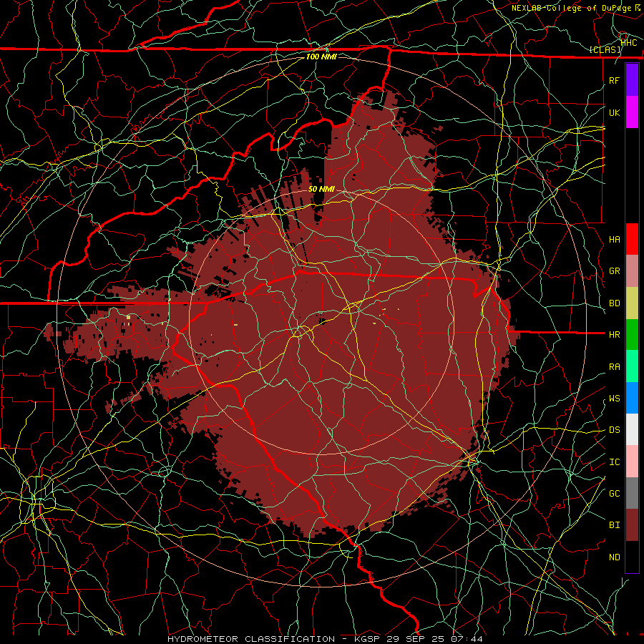Image resolution: width=644 pixels, height=644 pixels.
Task: Click the HA red legend color swatch
Action: click(x=632, y=239)
